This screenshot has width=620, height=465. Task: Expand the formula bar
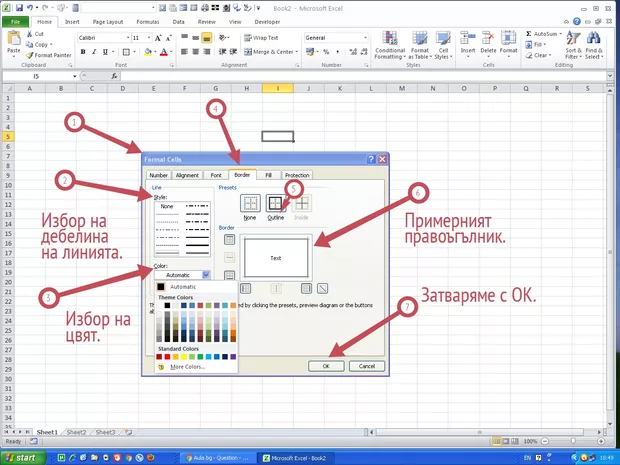(x=610, y=76)
